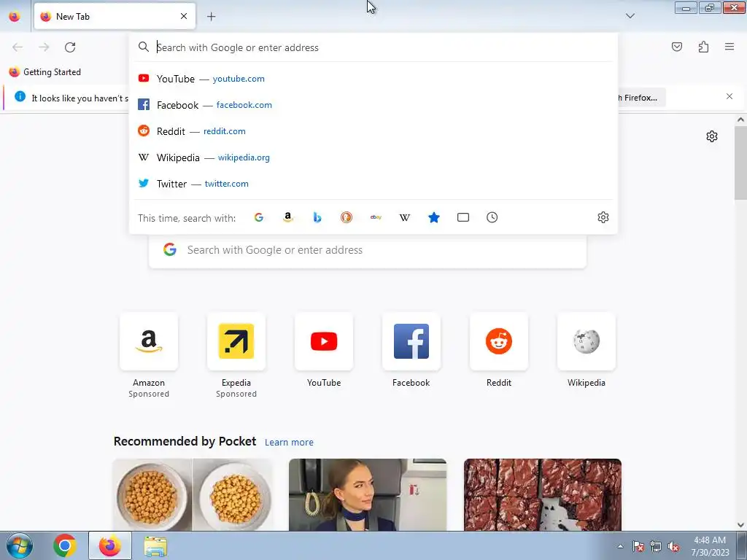Search bookmarks via the star icon
Viewport: 747px width, 560px height.
point(434,217)
